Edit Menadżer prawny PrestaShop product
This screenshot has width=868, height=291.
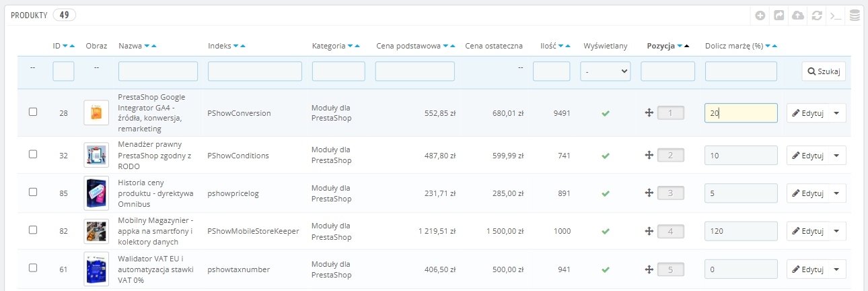tap(808, 156)
